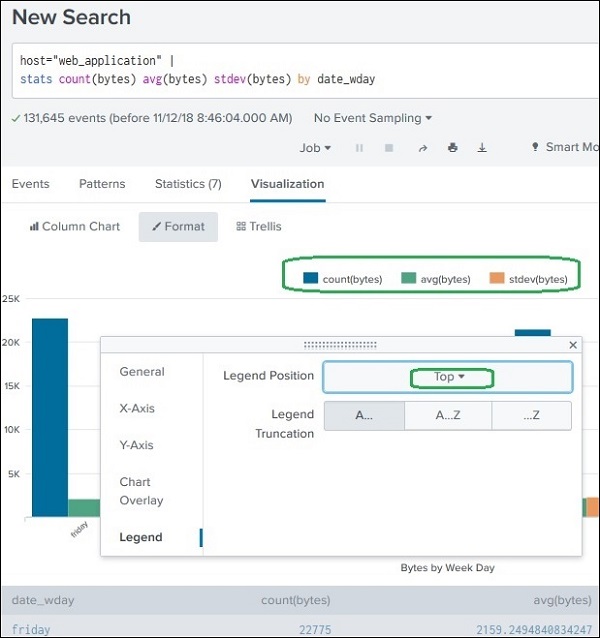
Task: Pause the search job
Action: coord(359,148)
